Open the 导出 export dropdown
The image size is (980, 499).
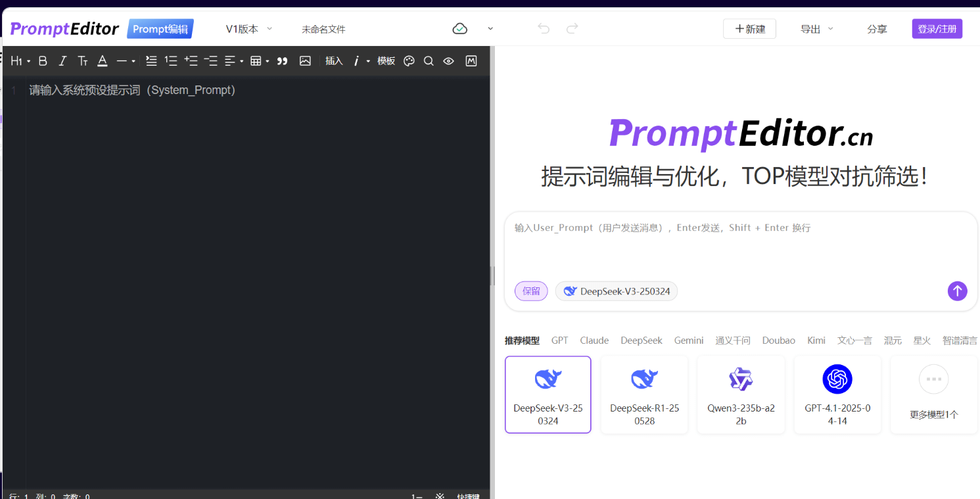click(x=816, y=29)
